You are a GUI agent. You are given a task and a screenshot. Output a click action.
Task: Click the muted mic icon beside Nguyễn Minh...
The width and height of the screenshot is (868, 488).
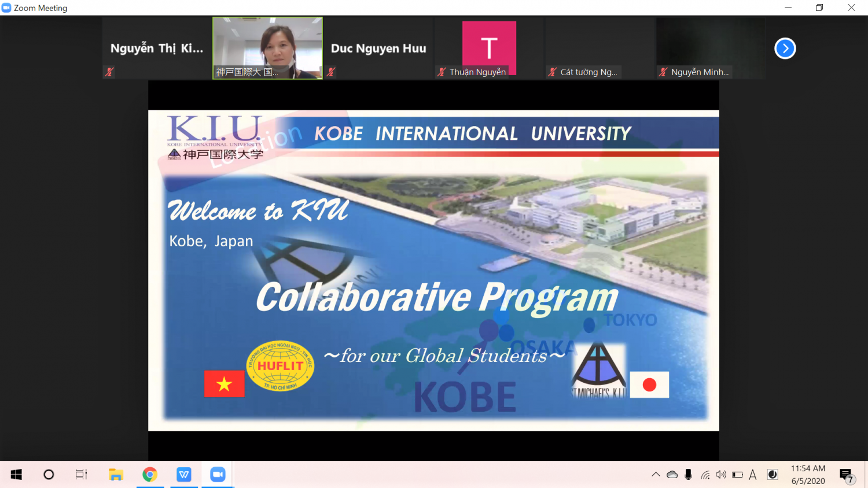tap(663, 72)
